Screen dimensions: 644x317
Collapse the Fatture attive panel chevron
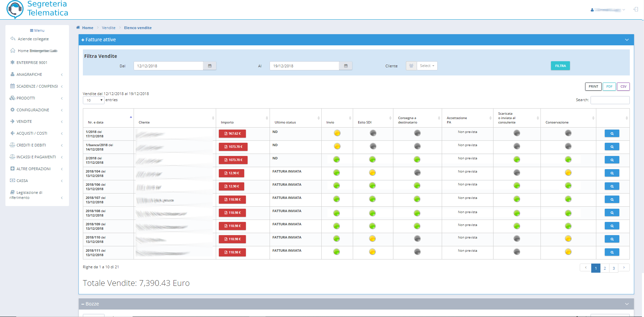point(627,40)
